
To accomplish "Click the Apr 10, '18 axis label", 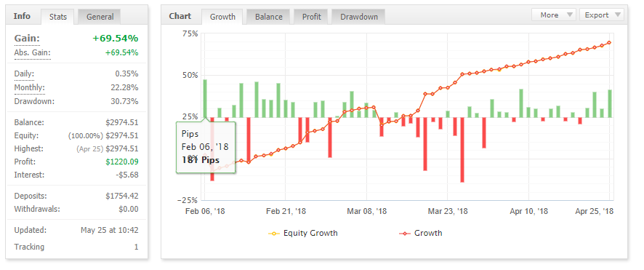I will coord(528,211).
